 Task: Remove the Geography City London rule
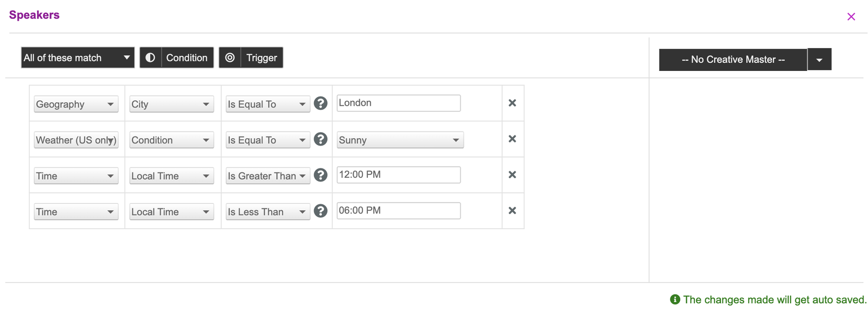click(x=512, y=103)
